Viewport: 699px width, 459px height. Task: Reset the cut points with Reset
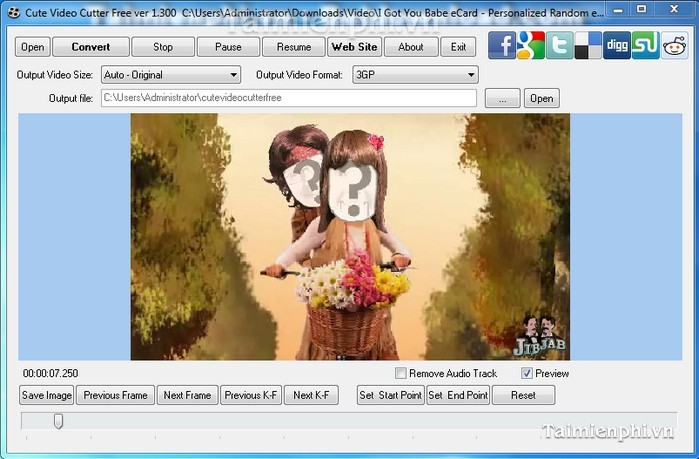[523, 395]
